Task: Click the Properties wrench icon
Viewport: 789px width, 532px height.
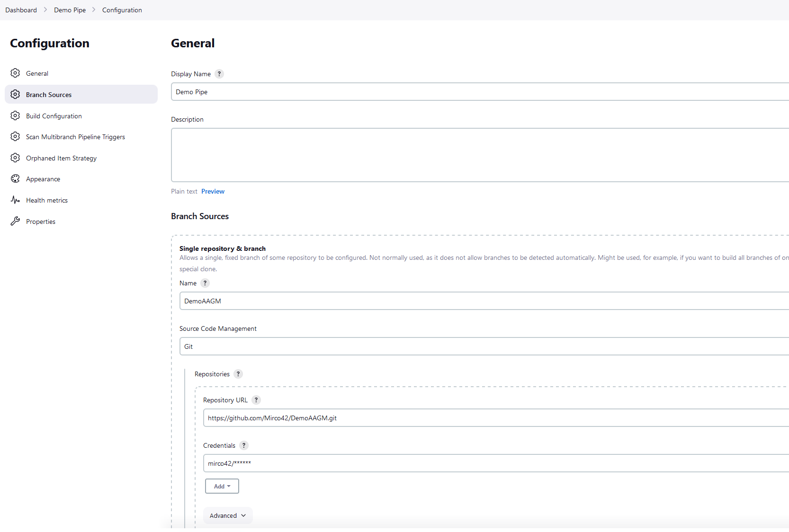Action: [x=15, y=222]
